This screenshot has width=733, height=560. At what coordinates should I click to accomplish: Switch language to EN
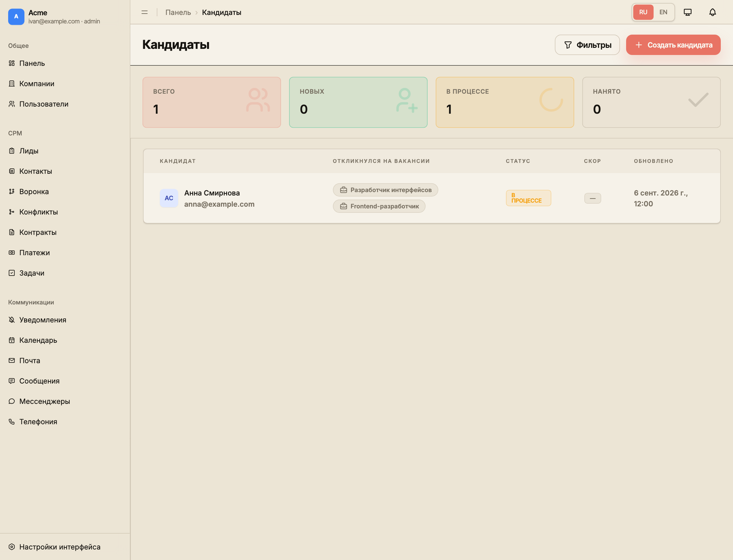pos(663,12)
